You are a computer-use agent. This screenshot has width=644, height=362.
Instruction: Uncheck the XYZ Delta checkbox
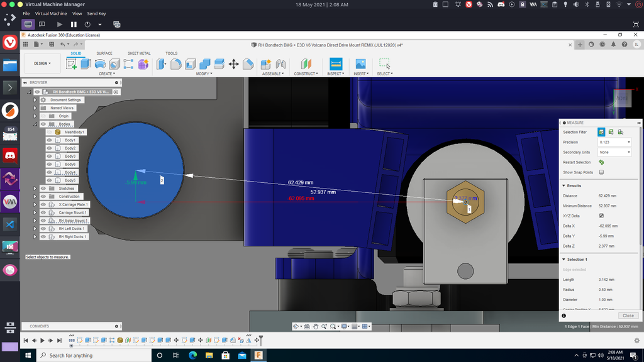coord(601,216)
